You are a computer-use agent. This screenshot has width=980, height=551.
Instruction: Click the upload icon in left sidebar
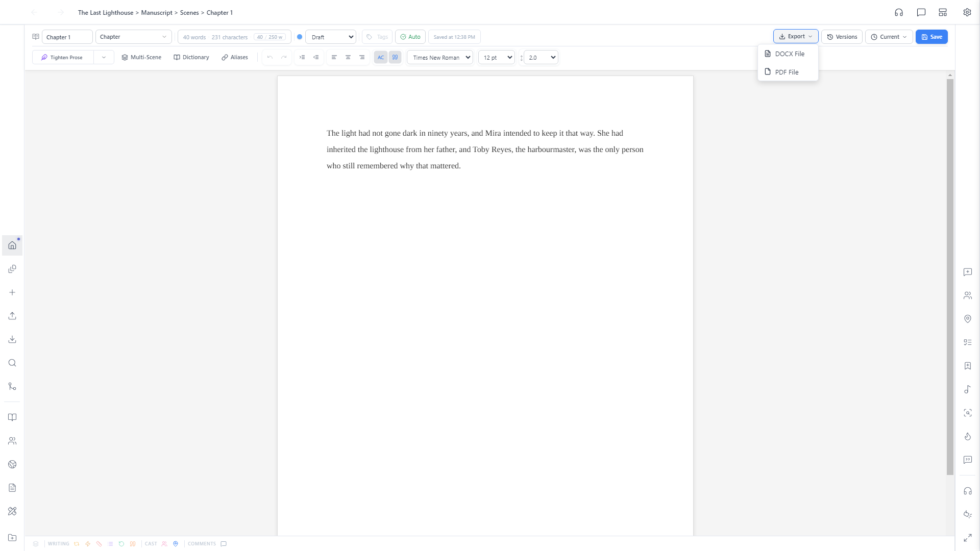coord(12,316)
